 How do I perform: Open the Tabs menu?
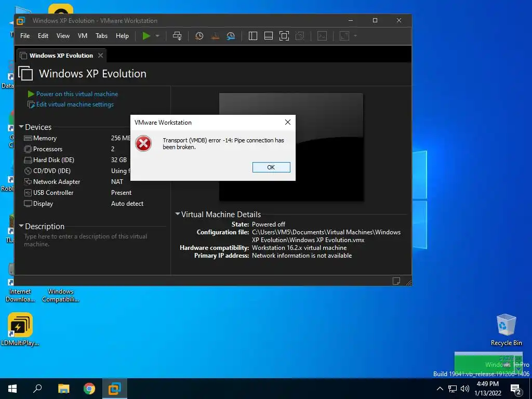click(101, 36)
